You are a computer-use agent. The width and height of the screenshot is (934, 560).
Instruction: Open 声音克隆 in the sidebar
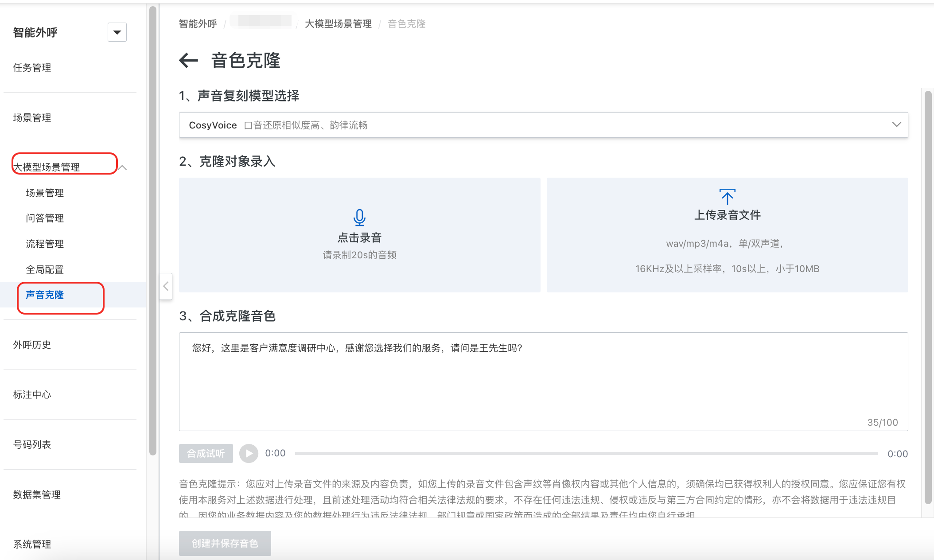tap(45, 295)
